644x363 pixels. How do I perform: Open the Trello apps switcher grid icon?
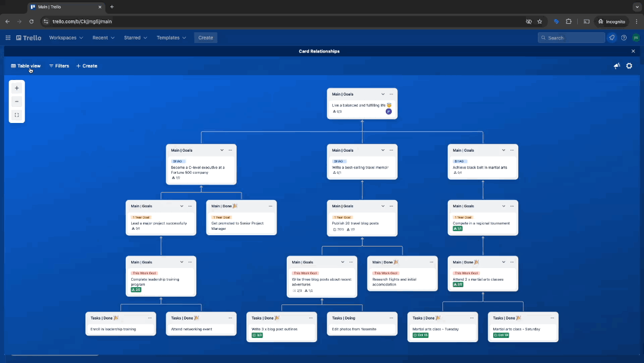point(8,38)
